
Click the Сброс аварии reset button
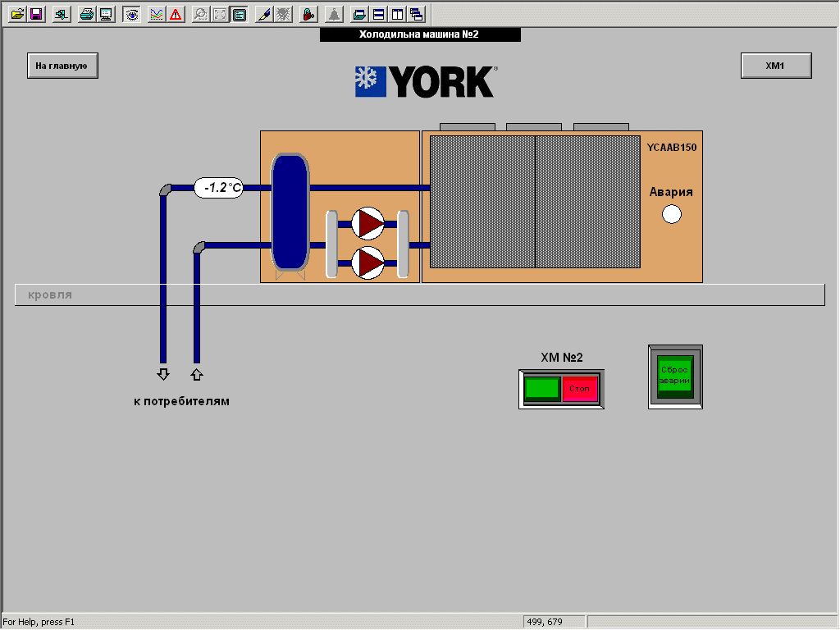(675, 377)
